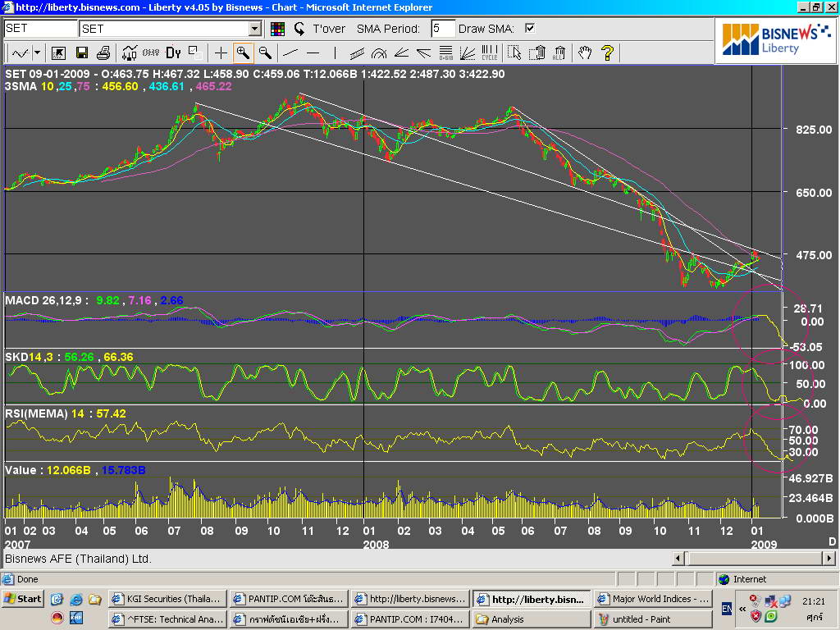Print the chart with printer icon

point(103,52)
